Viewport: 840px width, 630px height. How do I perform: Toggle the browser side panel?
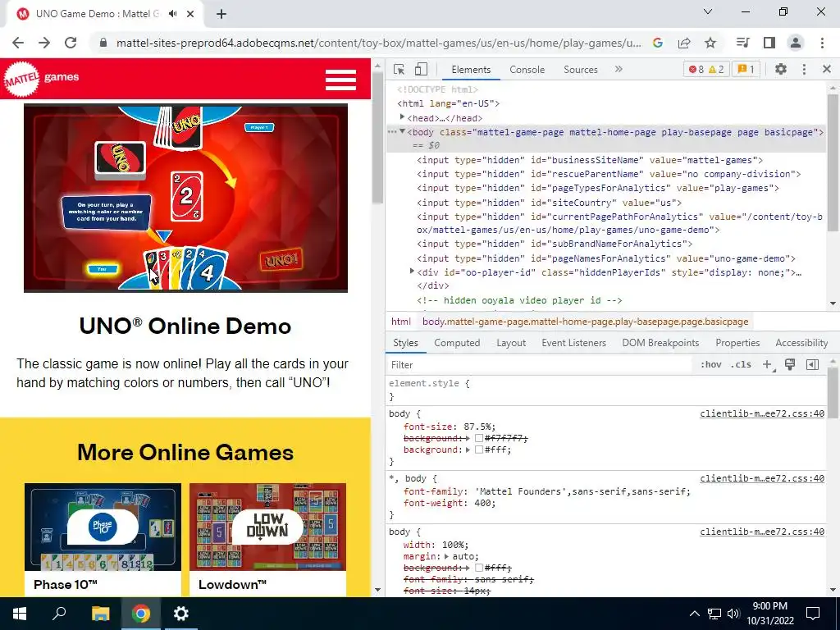(769, 43)
